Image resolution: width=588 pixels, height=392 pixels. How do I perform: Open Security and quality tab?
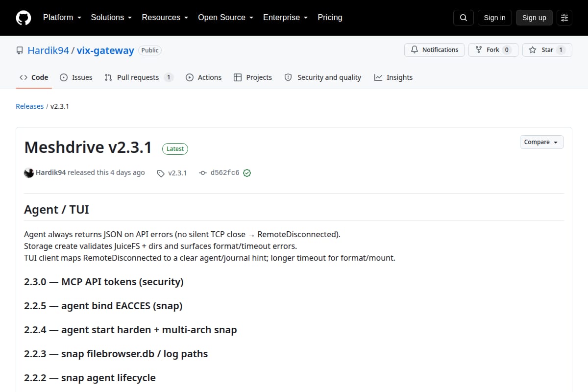click(x=323, y=77)
